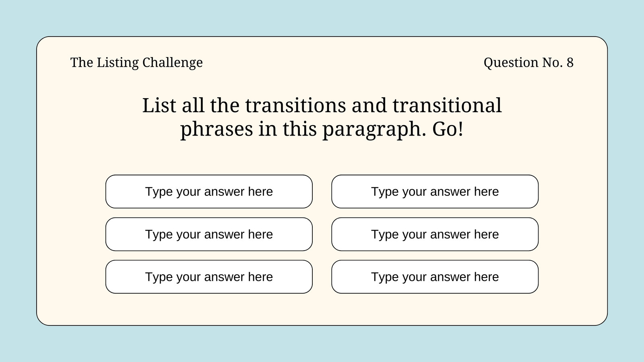
Task: Click the word "Go!" in the prompt
Action: click(448, 130)
